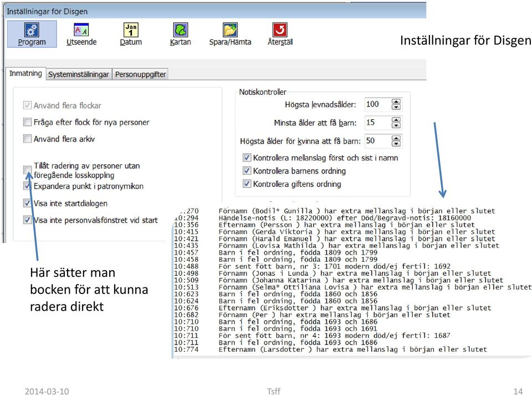Click the slide date '2014-03-10'
The width and height of the screenshot is (532, 395).
point(47,391)
